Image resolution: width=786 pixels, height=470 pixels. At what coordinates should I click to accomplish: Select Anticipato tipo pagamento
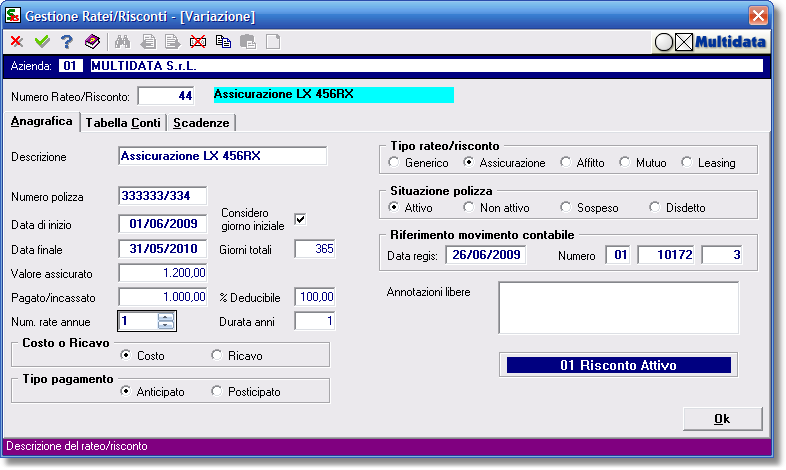click(x=125, y=391)
